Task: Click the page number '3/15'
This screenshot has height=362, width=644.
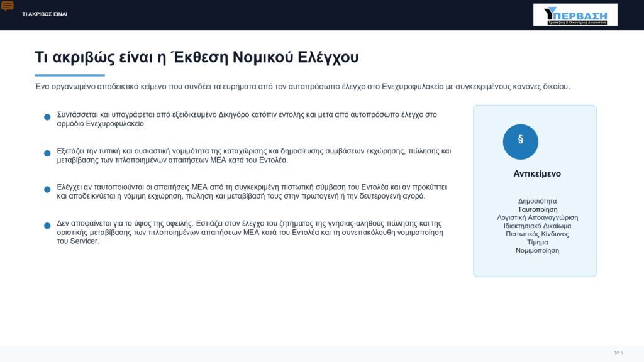Action: pos(618,353)
